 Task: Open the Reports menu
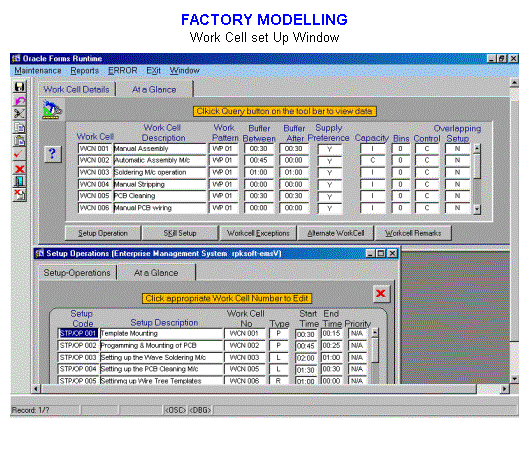85,71
